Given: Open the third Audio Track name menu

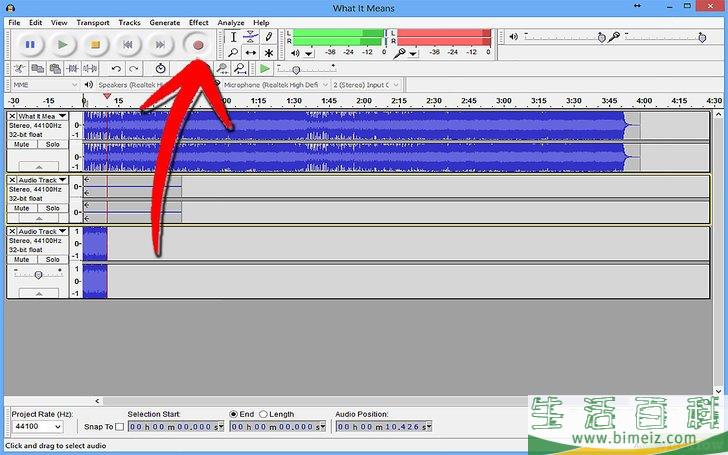Looking at the screenshot, I should pyautogui.click(x=42, y=231).
